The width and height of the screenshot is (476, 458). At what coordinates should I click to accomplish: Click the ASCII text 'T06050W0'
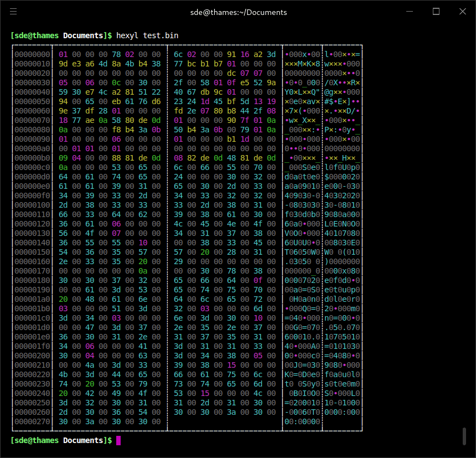[x=302, y=252]
